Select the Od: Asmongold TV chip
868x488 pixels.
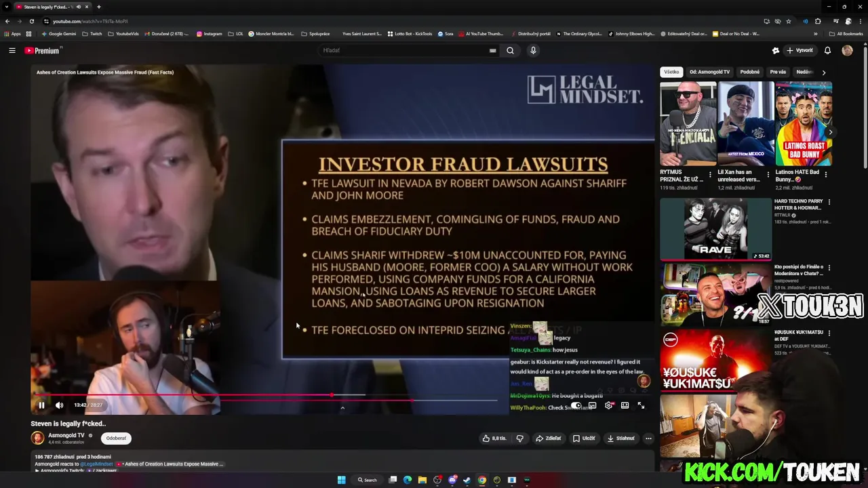[x=709, y=72]
